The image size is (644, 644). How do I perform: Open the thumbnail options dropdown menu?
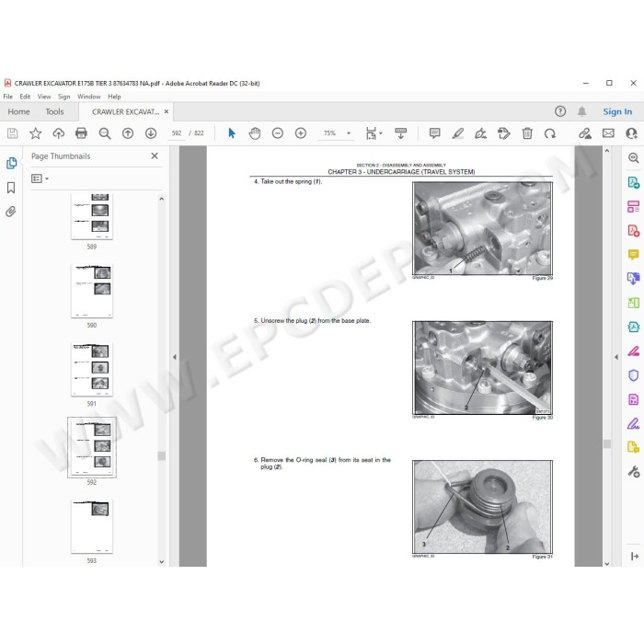pos(40,178)
